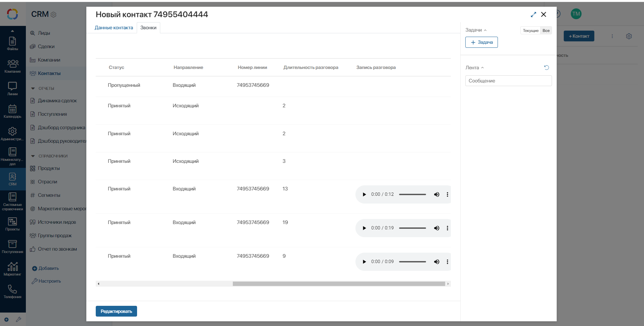Viewport: 644px width, 326px height.
Task: Mute the 0:09 call recording audio
Action: coord(436,262)
